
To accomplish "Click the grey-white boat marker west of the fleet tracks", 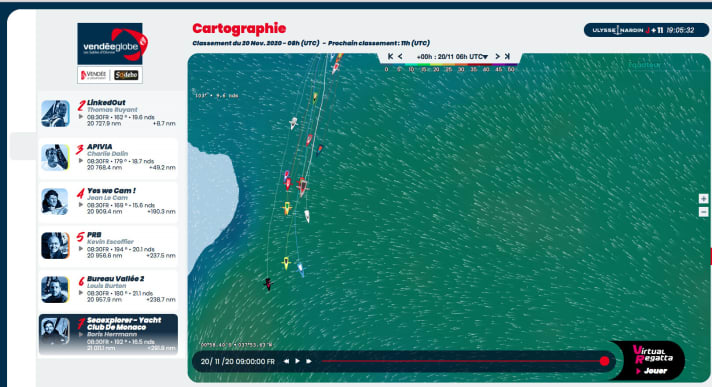I will coord(293,123).
